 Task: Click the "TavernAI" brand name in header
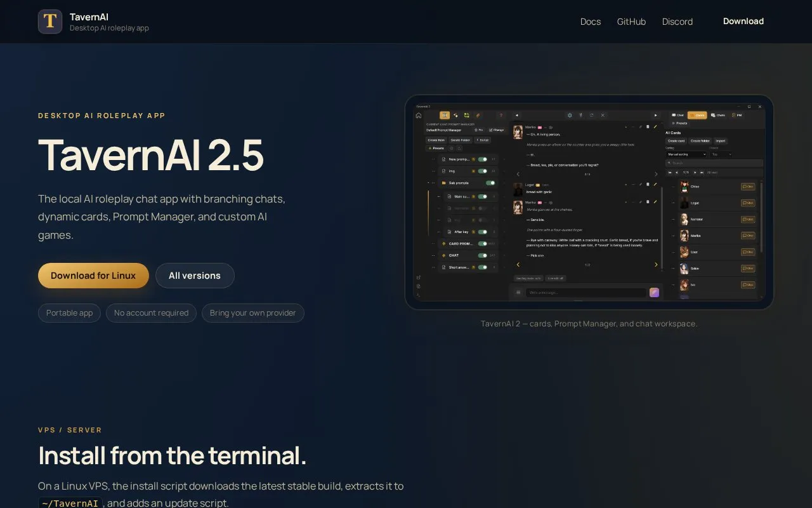tap(89, 17)
